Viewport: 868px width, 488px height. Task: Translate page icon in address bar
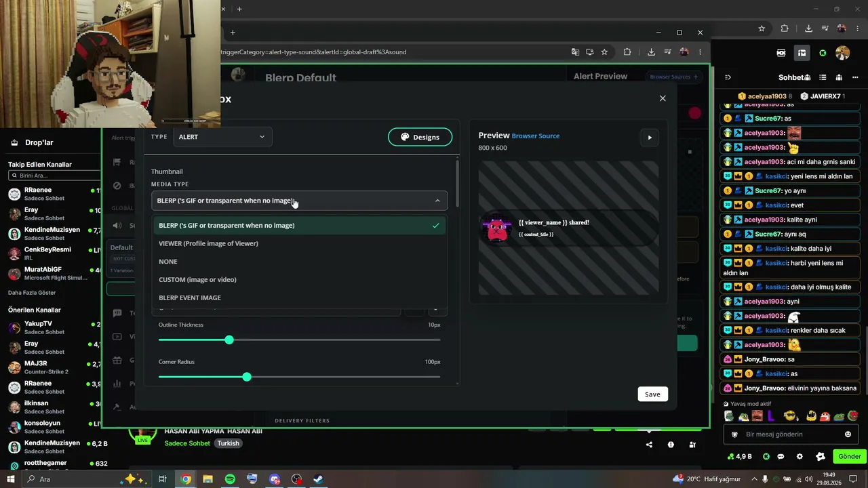(575, 52)
